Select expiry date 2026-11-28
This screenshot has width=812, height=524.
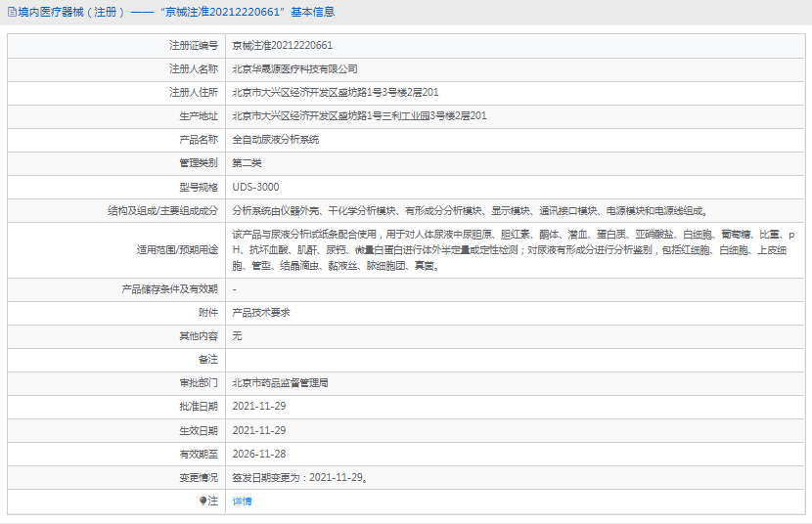coord(259,455)
